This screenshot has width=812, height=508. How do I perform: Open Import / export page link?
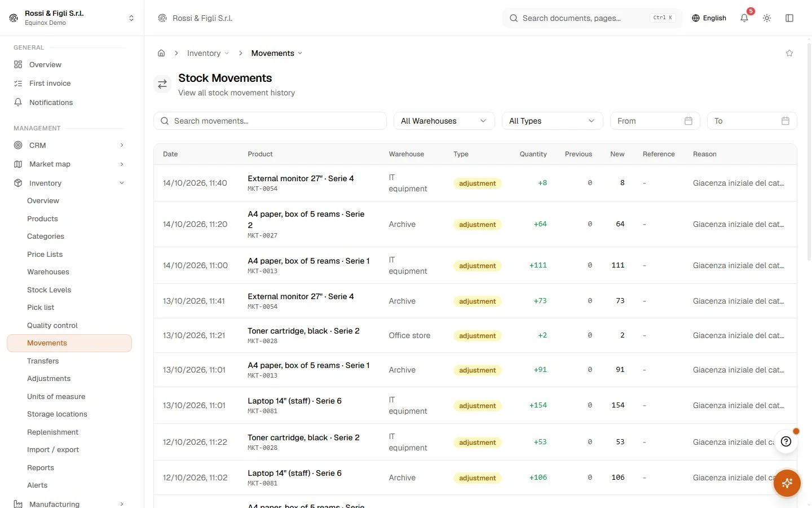(x=53, y=449)
